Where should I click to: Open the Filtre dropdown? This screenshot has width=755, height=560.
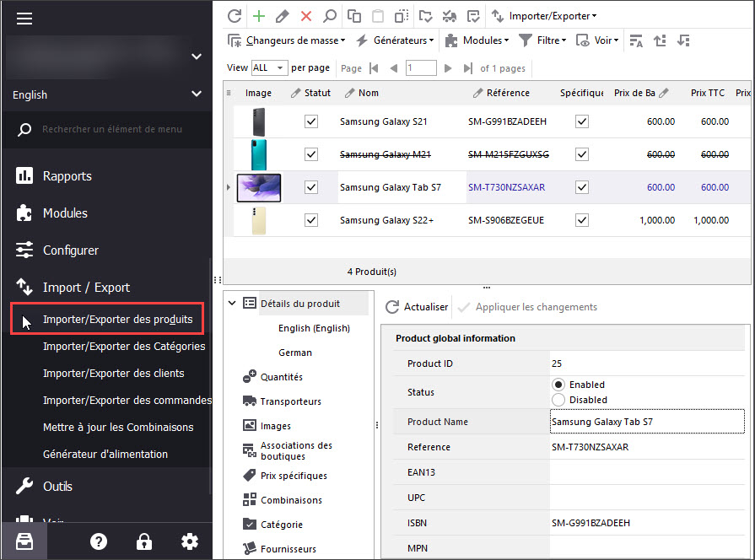pyautogui.click(x=542, y=40)
